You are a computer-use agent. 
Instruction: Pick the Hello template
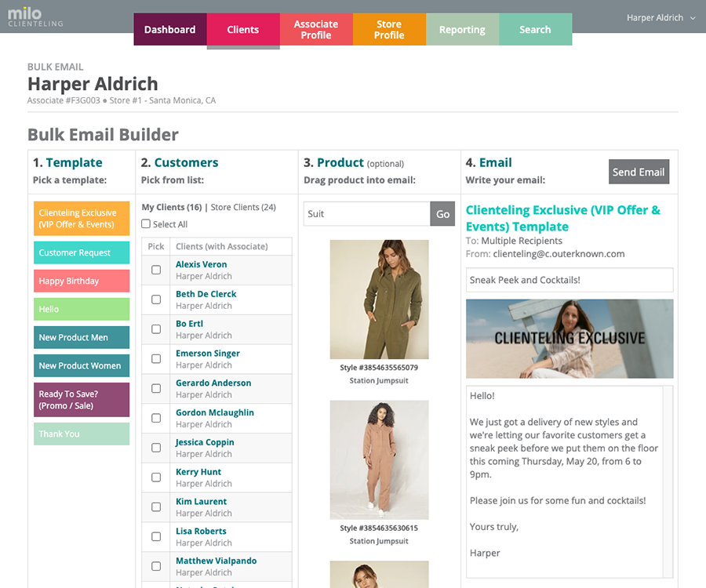coord(82,309)
